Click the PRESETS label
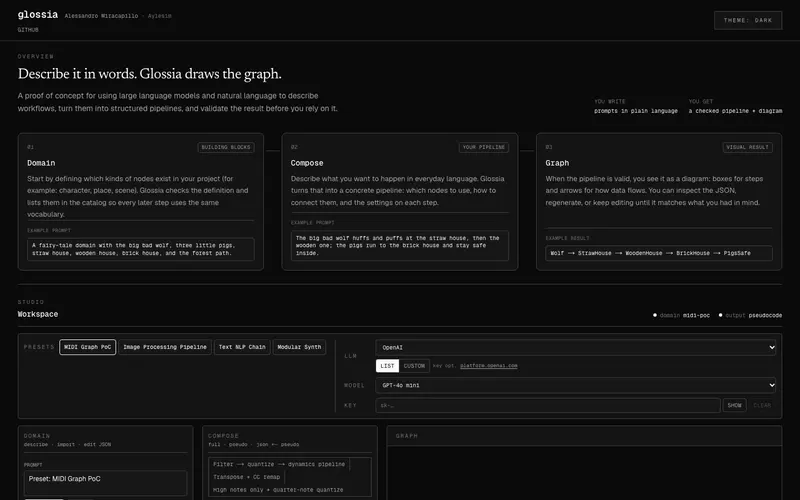The width and height of the screenshot is (800, 500). 39,347
